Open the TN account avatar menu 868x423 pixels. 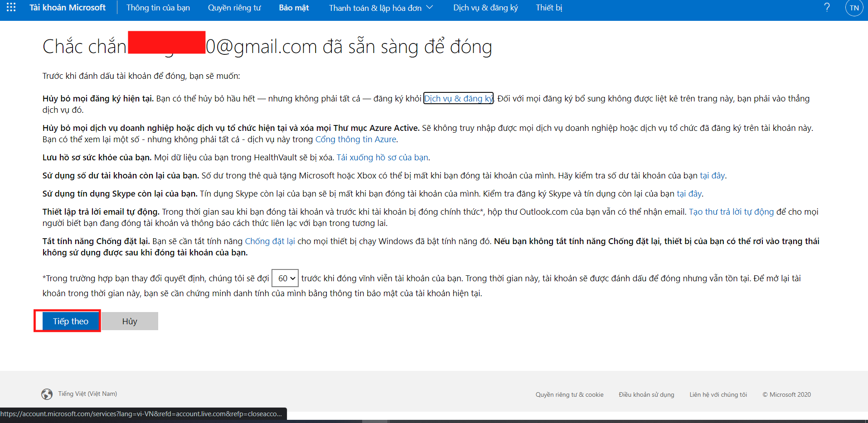[x=854, y=8]
